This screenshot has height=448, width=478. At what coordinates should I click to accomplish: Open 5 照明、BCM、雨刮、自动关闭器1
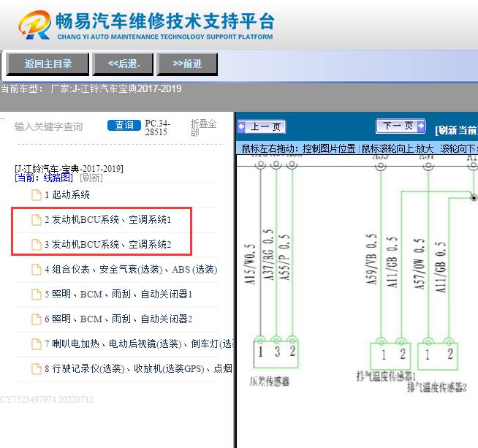118,294
